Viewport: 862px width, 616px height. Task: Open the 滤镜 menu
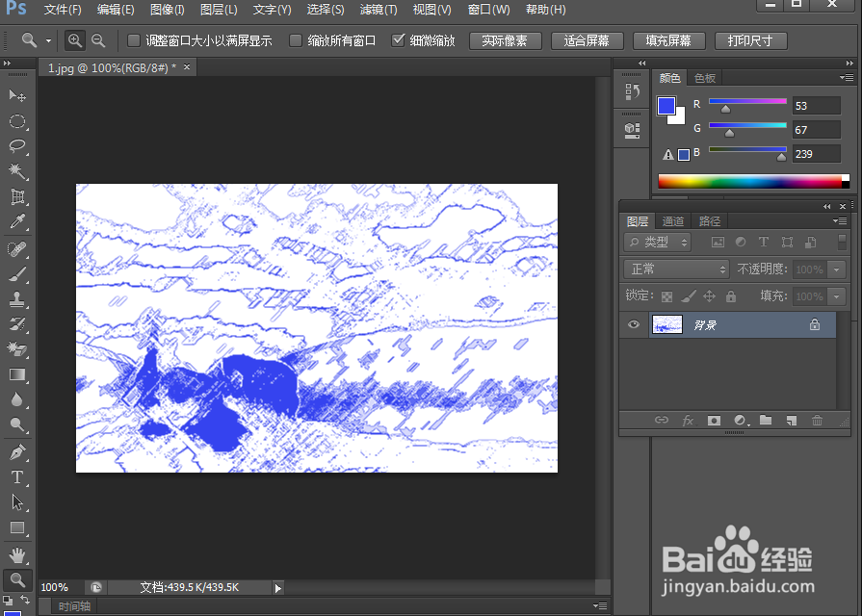click(378, 10)
